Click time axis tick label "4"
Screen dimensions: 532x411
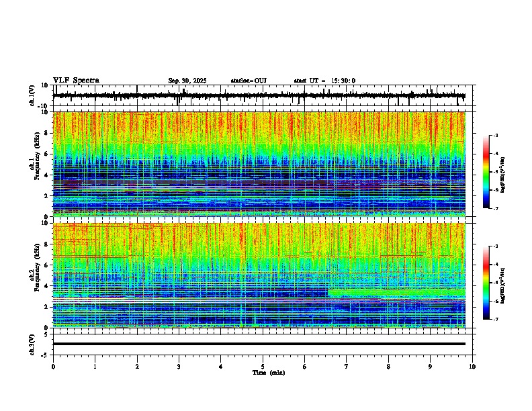[x=221, y=367]
